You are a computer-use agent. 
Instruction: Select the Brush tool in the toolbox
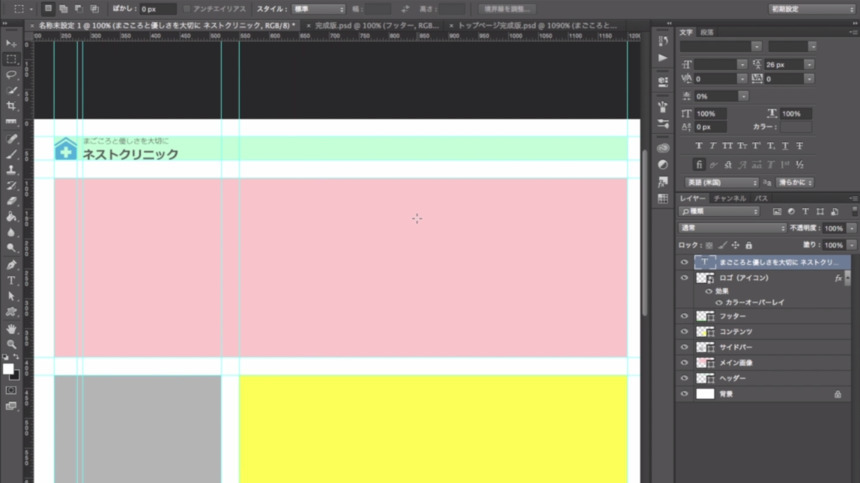coord(11,155)
